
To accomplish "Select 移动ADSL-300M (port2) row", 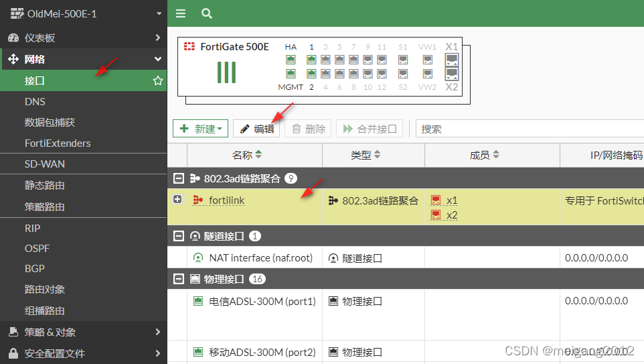I will 406,352.
